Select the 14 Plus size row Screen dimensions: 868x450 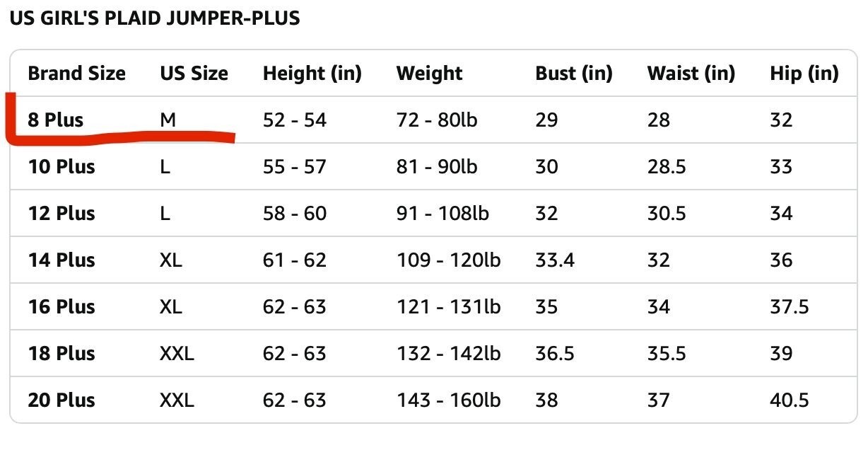tap(433, 260)
